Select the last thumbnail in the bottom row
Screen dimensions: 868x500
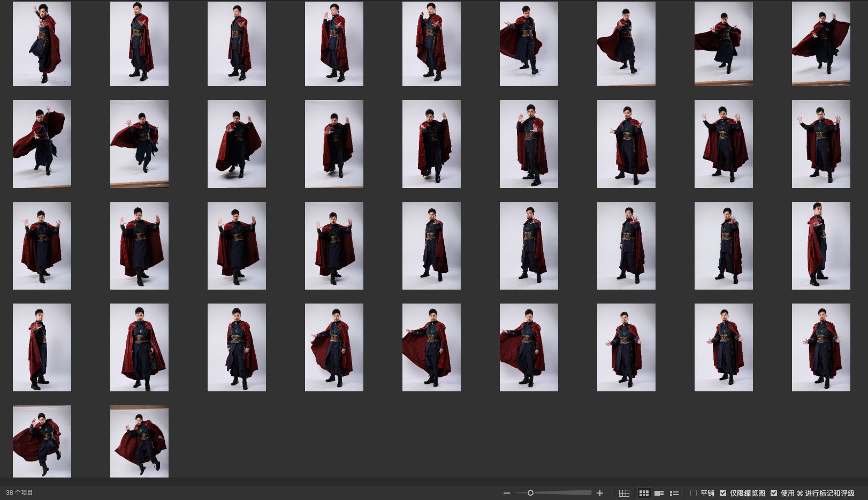click(x=139, y=441)
